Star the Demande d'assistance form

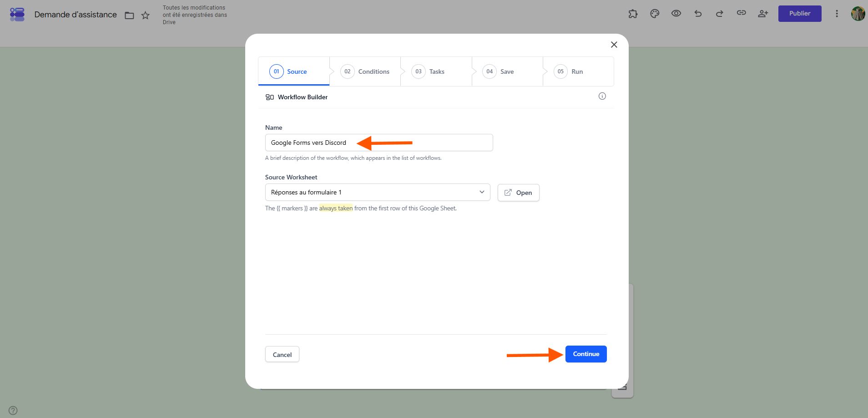[x=146, y=15]
